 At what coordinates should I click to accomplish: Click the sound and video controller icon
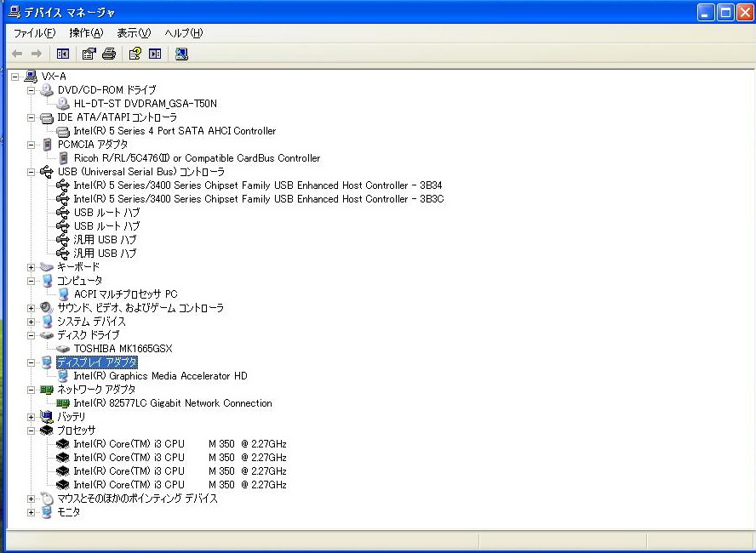tap(46, 308)
